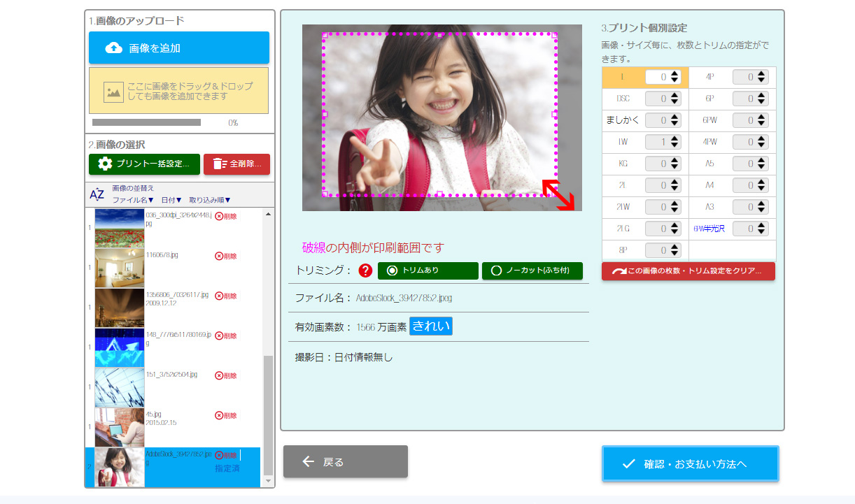Proceed to 確認・お支払い方法へ
The width and height of the screenshot is (855, 504).
click(x=690, y=463)
